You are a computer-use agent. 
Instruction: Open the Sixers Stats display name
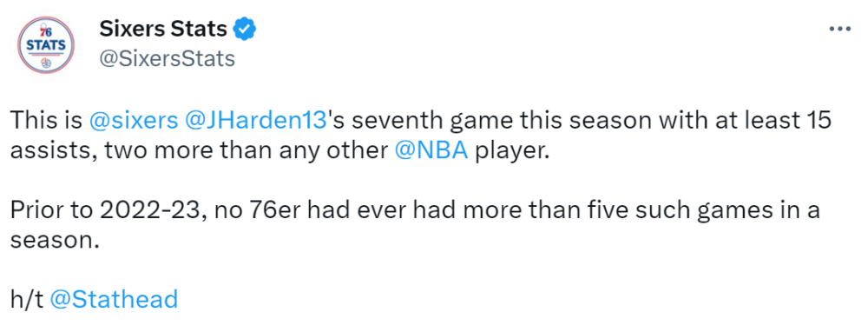pyautogui.click(x=163, y=29)
